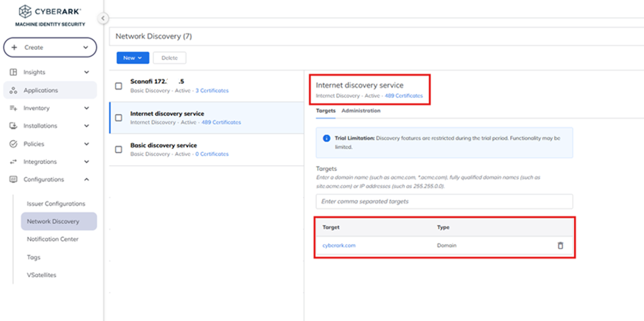Click the Applications sidebar icon
Viewport: 644px width, 321px height.
pyautogui.click(x=13, y=90)
